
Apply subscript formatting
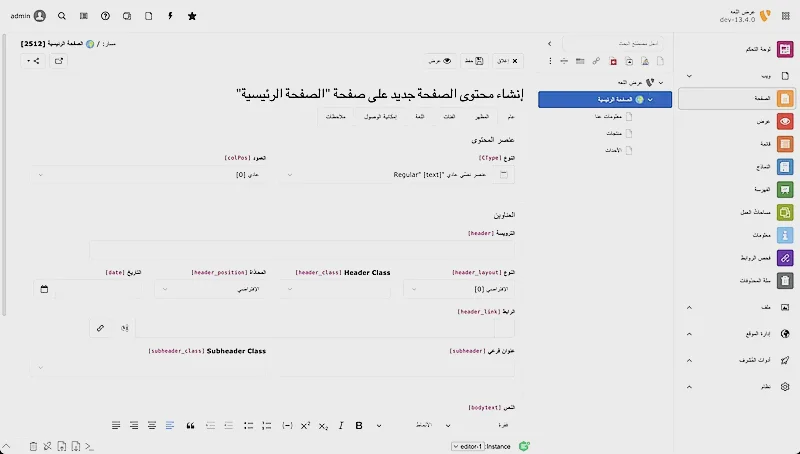[x=323, y=425]
